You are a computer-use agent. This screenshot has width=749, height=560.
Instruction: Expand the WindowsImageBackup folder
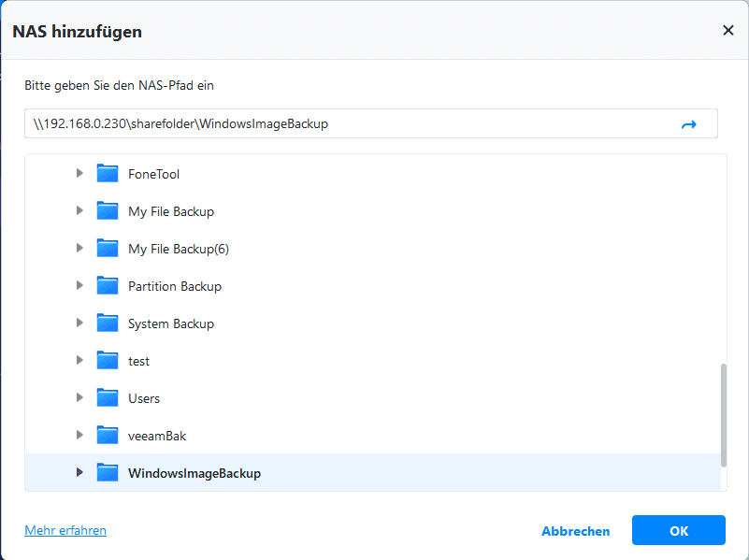click(79, 472)
